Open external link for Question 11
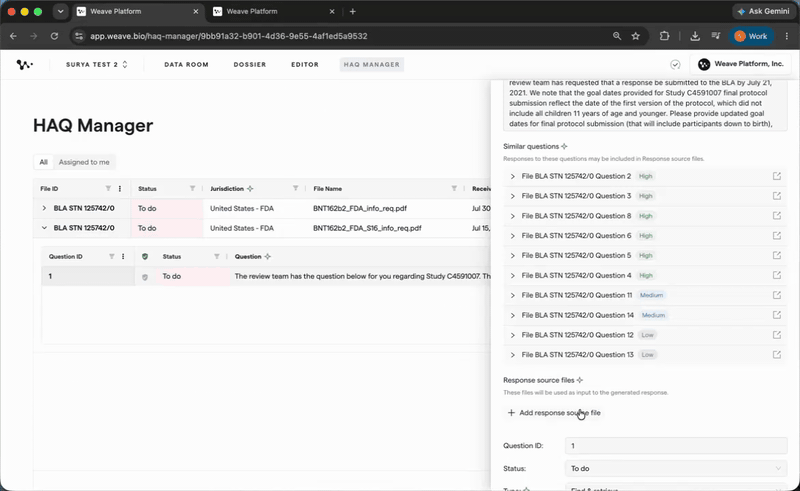 pyautogui.click(x=777, y=295)
